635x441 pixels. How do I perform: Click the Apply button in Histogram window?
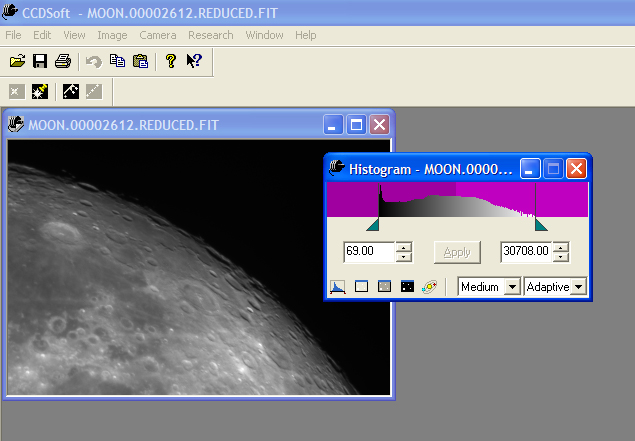(457, 252)
